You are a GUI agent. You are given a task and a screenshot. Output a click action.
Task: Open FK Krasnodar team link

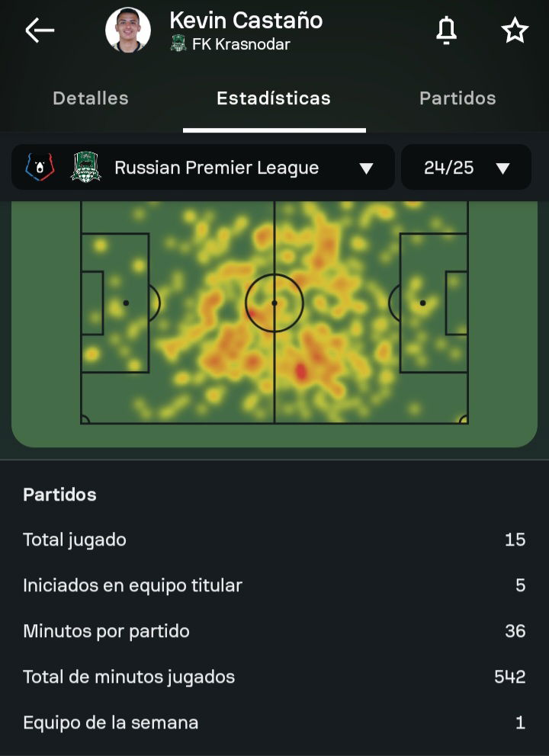click(x=241, y=44)
